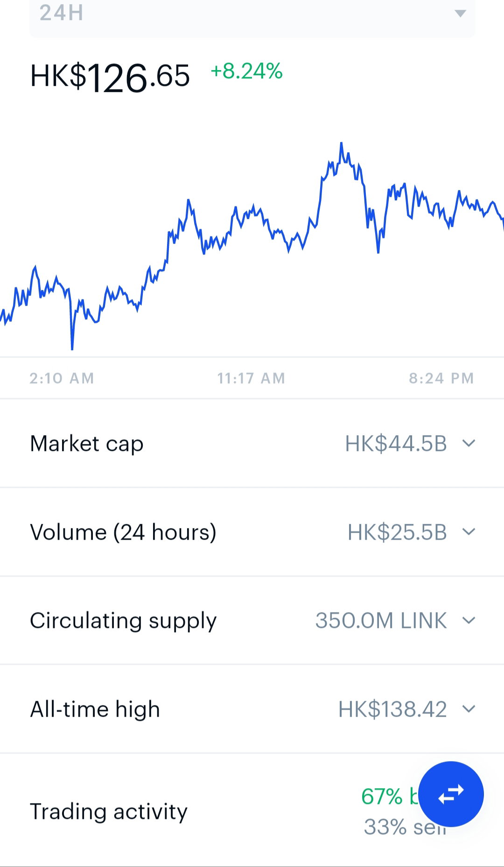Open the Market cap row

252,443
